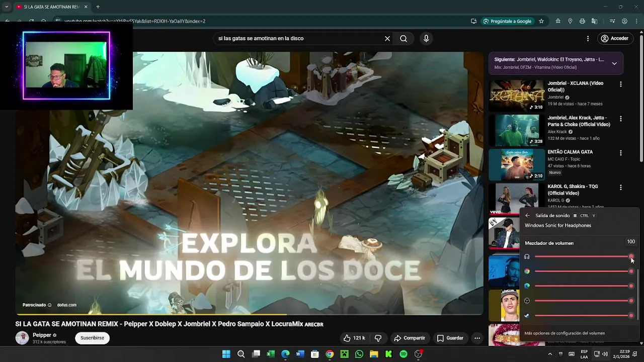Click the Compartir share button

click(x=410, y=338)
